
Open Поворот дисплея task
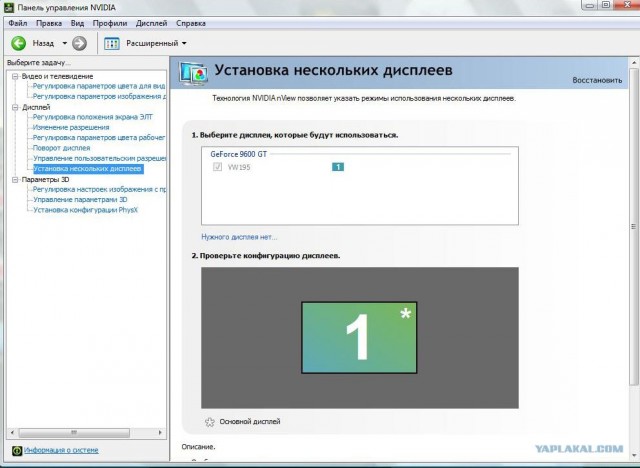[62, 148]
